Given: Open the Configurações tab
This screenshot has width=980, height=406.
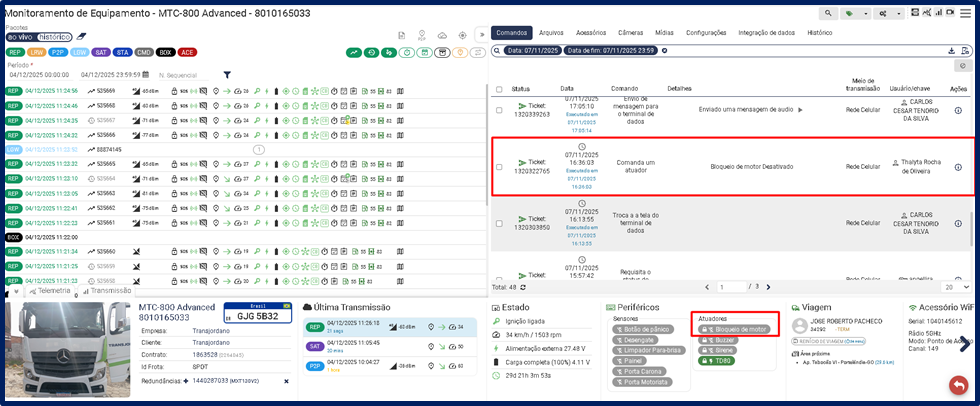Looking at the screenshot, I should pos(706,33).
